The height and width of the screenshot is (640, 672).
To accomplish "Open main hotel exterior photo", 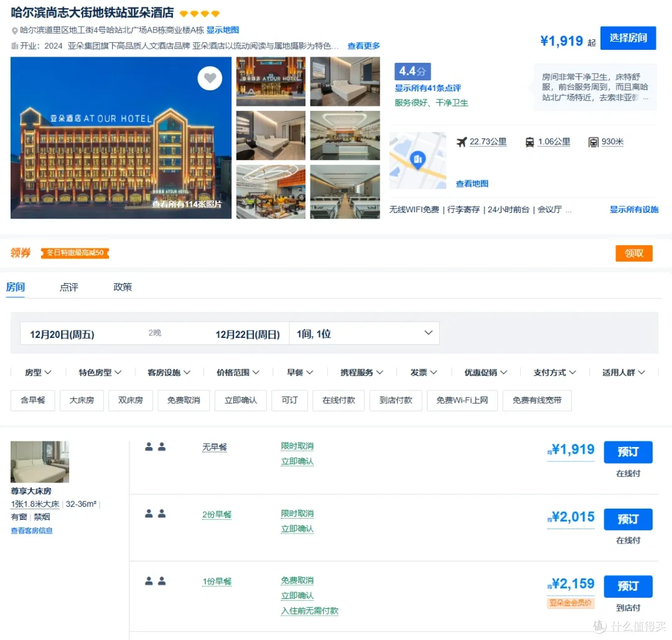I will pyautogui.click(x=121, y=138).
